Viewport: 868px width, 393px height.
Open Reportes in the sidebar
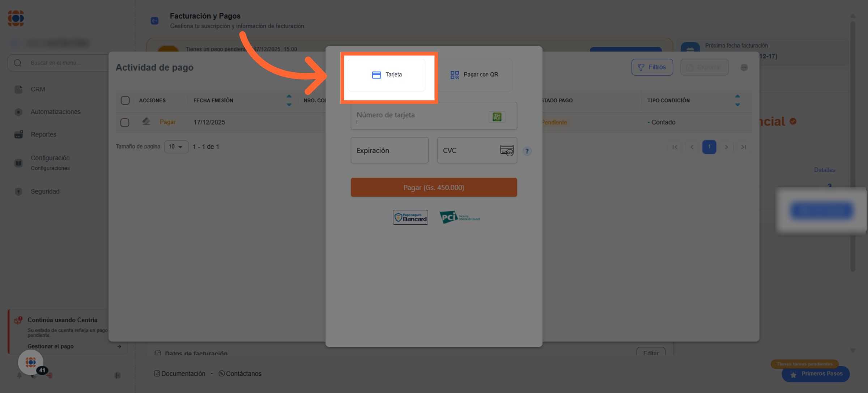(43, 134)
